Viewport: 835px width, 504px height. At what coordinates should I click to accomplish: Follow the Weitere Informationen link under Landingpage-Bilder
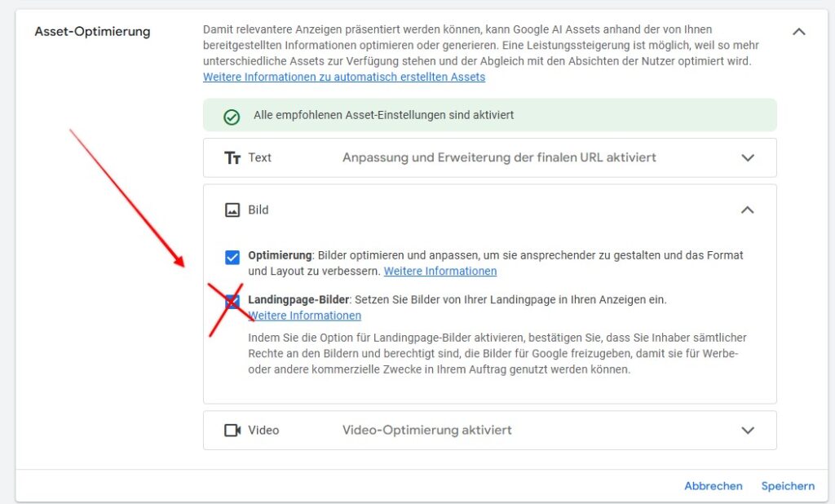pos(304,316)
